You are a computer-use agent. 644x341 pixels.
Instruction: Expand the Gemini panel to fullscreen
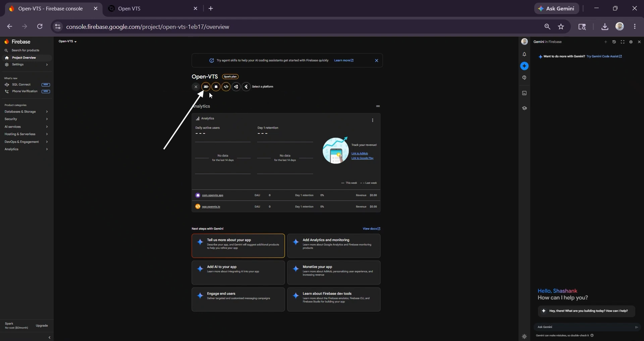[x=623, y=42]
